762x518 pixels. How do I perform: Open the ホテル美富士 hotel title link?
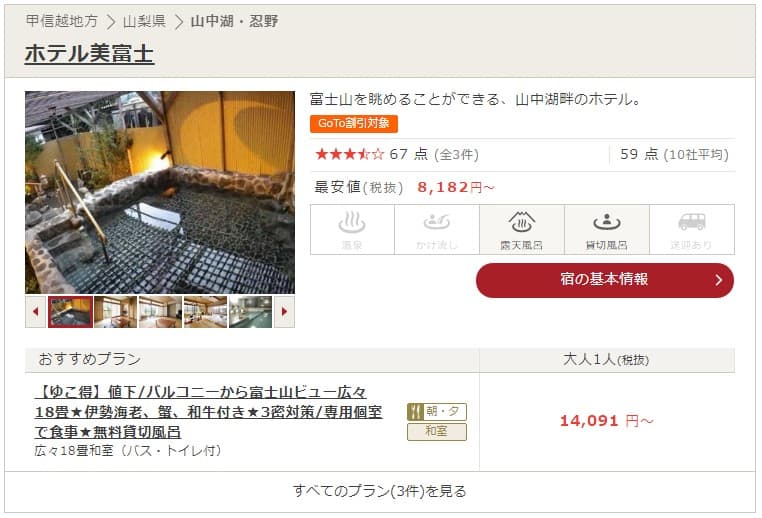89,53
